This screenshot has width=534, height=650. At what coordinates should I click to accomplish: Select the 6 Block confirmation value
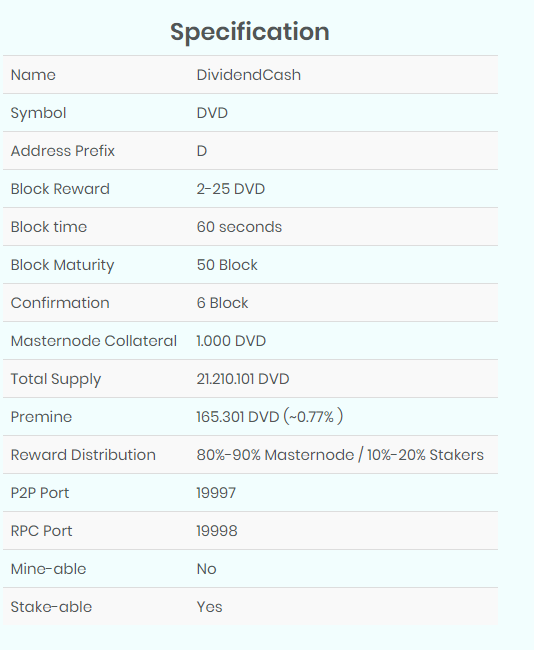222,303
